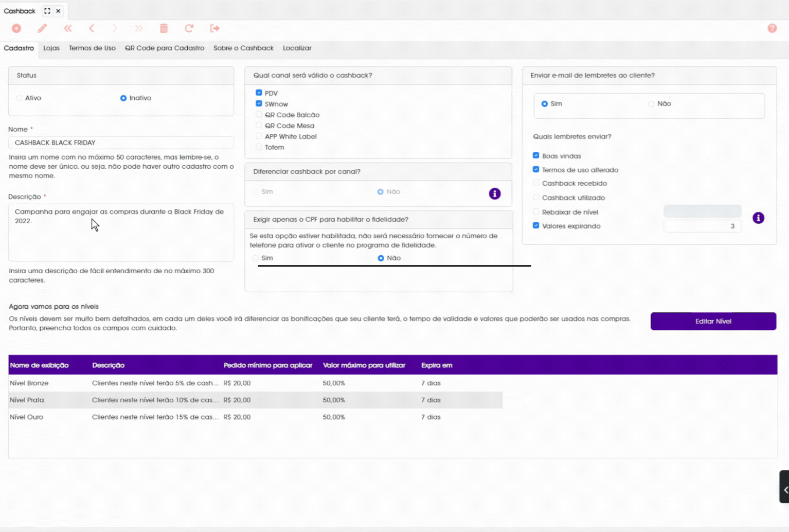
Task: Select the Nível Prata row
Action: coord(255,400)
